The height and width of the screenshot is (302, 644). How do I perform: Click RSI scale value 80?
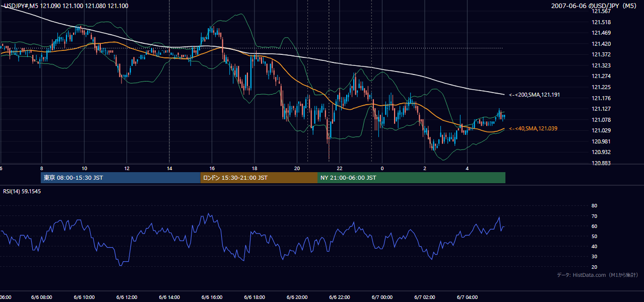(x=594, y=206)
